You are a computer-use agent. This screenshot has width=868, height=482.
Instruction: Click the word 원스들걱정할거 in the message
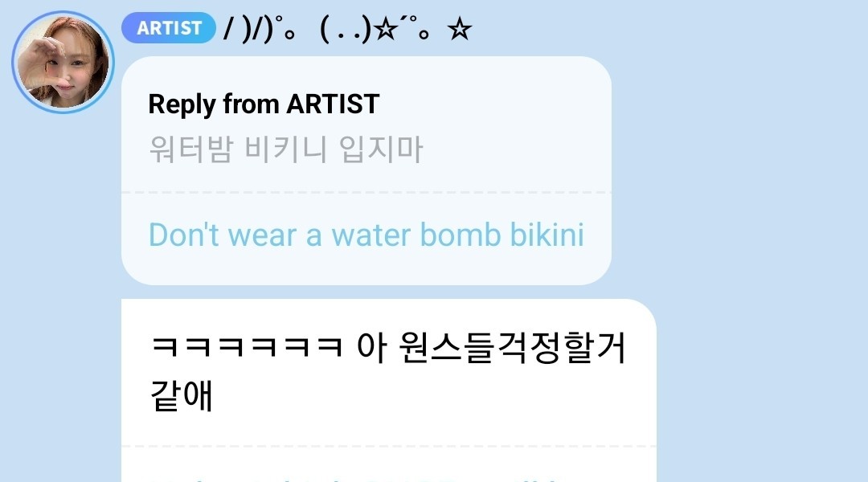(512, 348)
